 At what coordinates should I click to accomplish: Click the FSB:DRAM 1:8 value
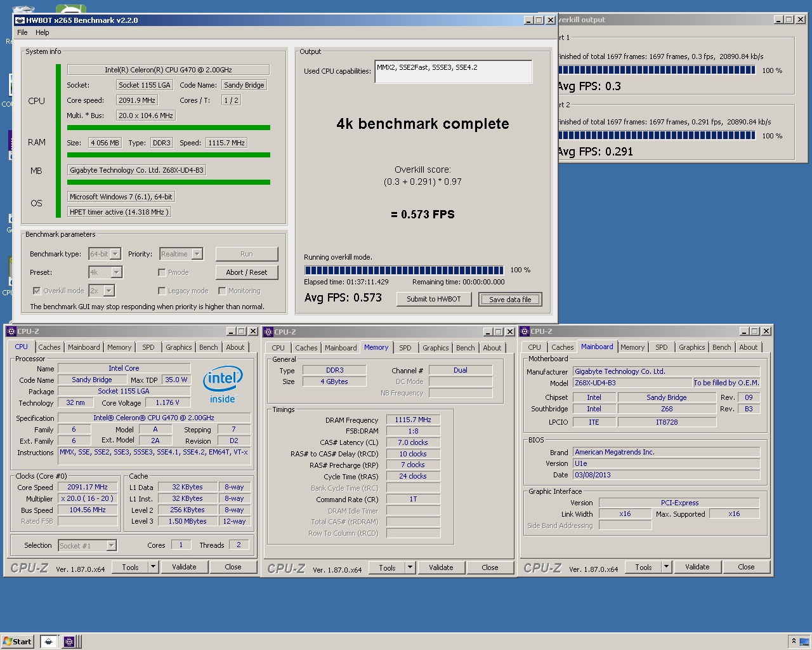[413, 431]
